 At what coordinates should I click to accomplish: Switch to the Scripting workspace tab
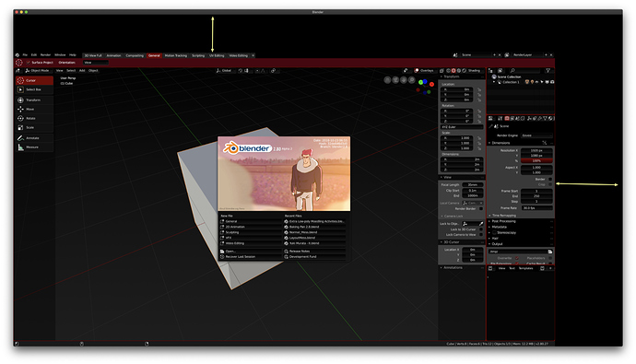pos(198,55)
